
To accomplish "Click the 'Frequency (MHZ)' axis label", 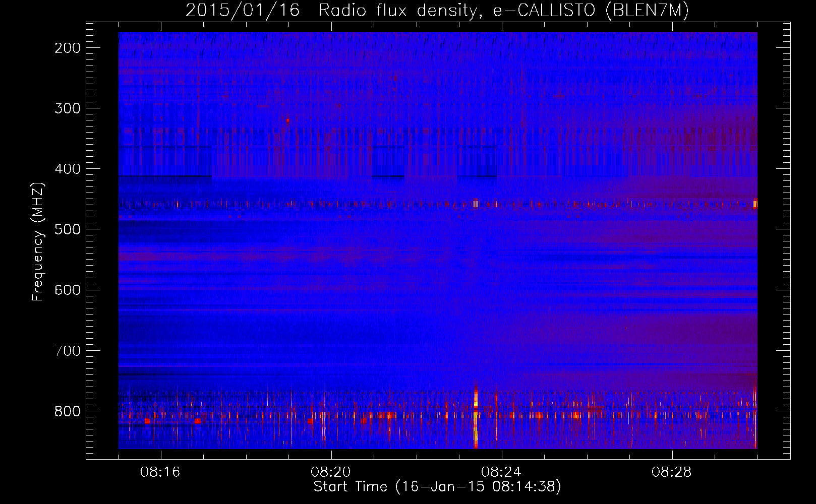I will [38, 242].
